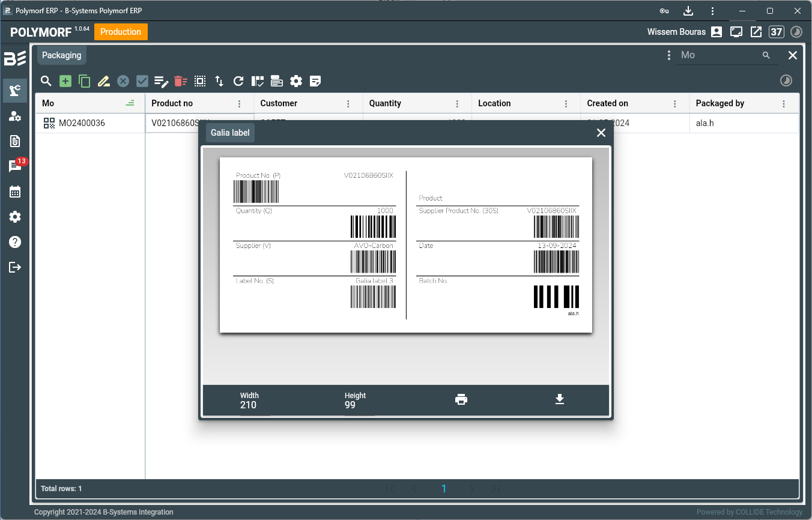Open the user settings sidebar icon
This screenshot has width=812, height=520.
click(x=15, y=116)
